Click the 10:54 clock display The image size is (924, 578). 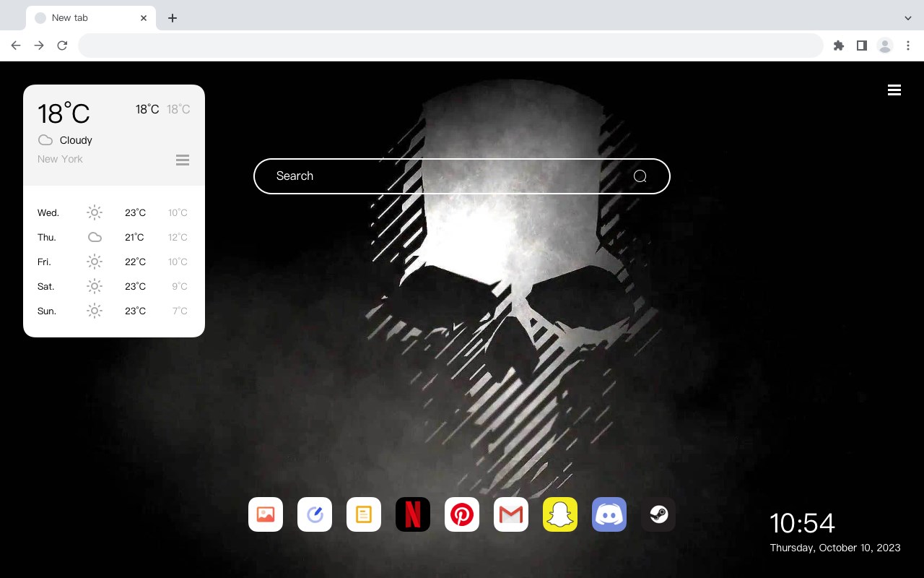coord(802,523)
